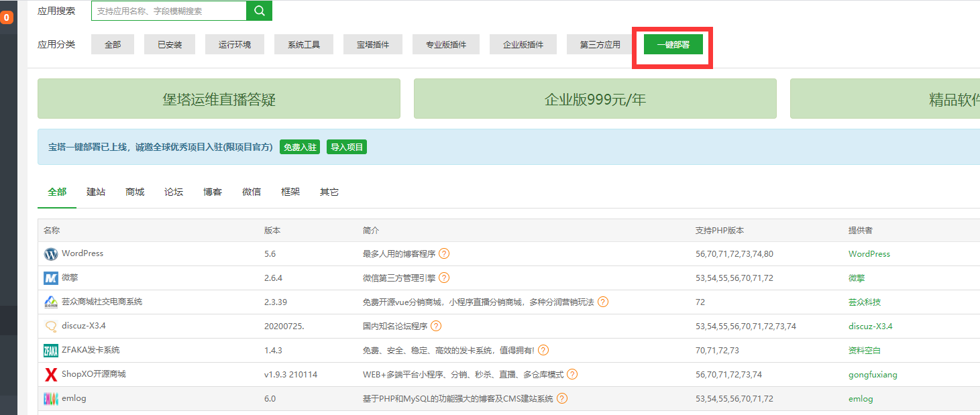Open help icon next to 国内知名论坛程序
Viewport: 980px width, 415px height.
[436, 327]
